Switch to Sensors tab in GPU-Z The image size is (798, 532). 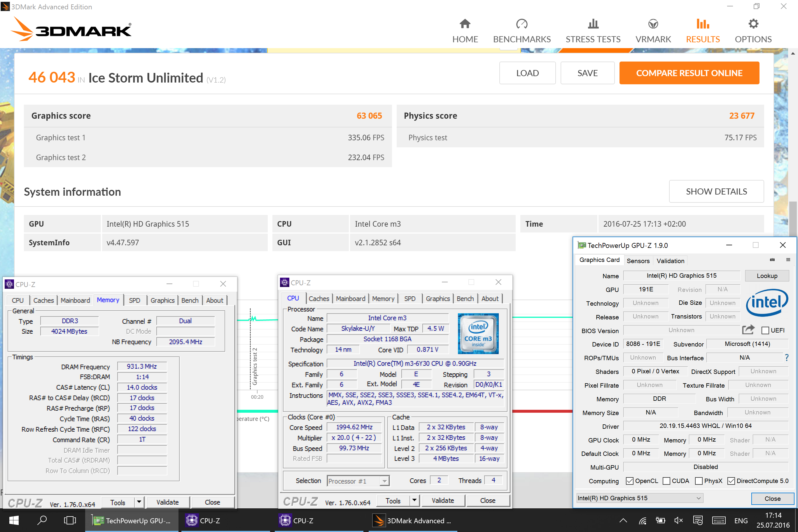tap(638, 260)
